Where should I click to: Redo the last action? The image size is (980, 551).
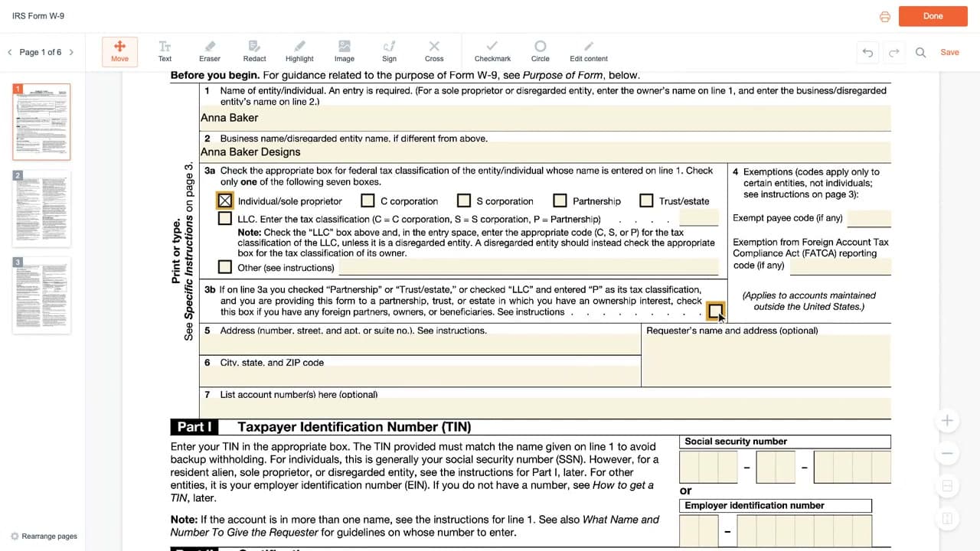click(893, 52)
